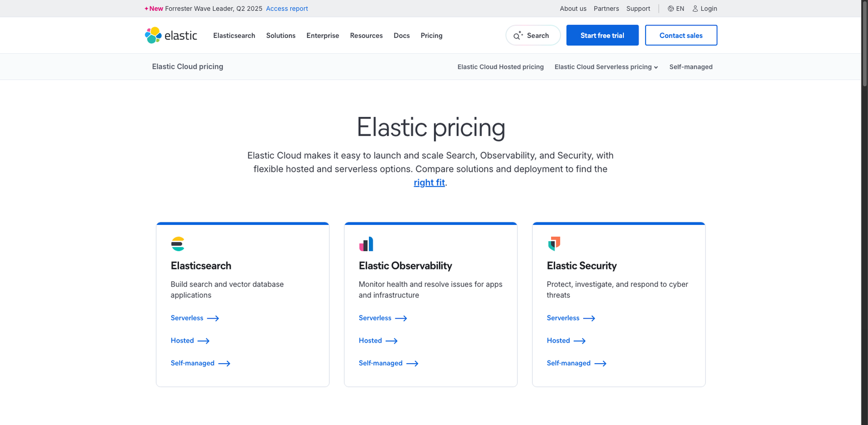Viewport: 868px width, 425px height.
Task: Click the Elastic Security shield icon
Action: click(x=554, y=244)
